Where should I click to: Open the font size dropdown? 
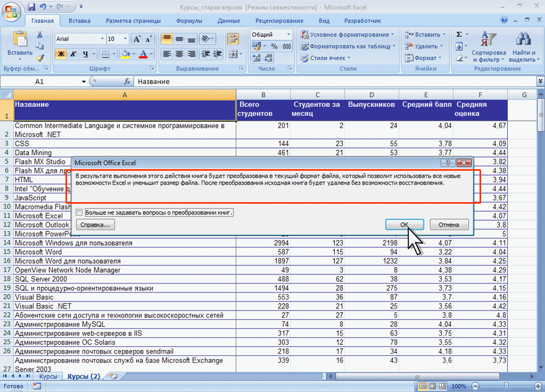[126, 39]
